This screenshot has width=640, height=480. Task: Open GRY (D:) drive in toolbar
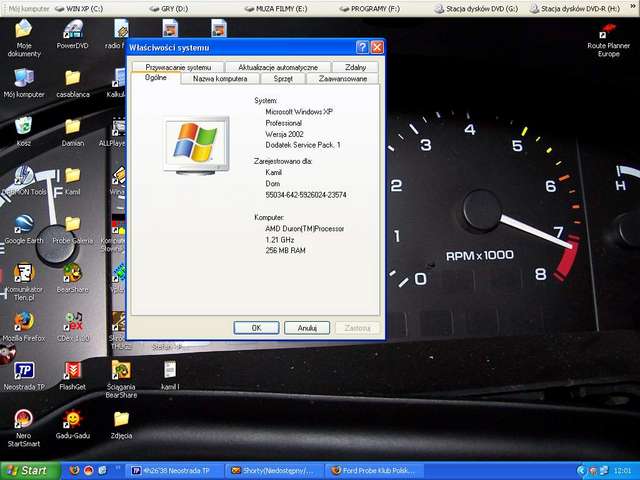click(169, 8)
